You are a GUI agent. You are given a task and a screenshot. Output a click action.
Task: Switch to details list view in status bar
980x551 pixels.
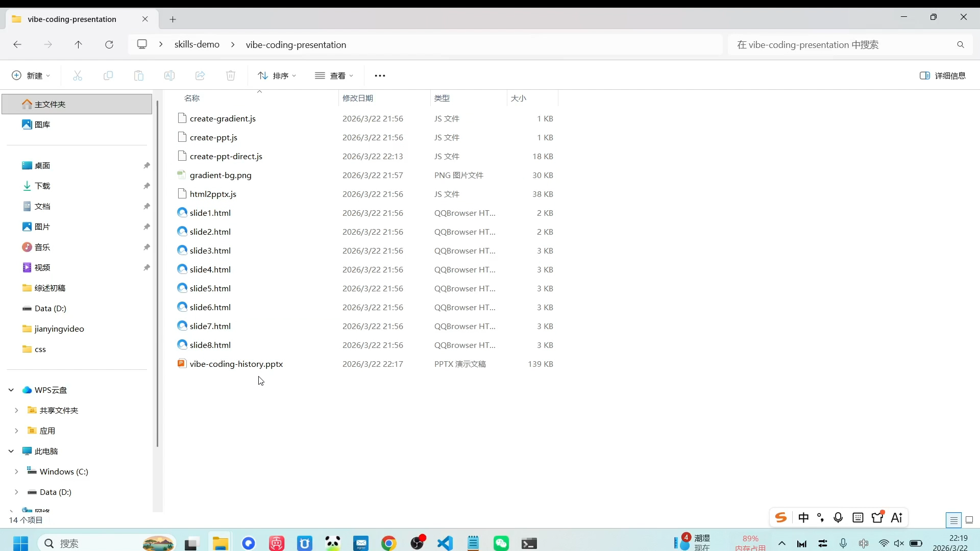pos(953,520)
